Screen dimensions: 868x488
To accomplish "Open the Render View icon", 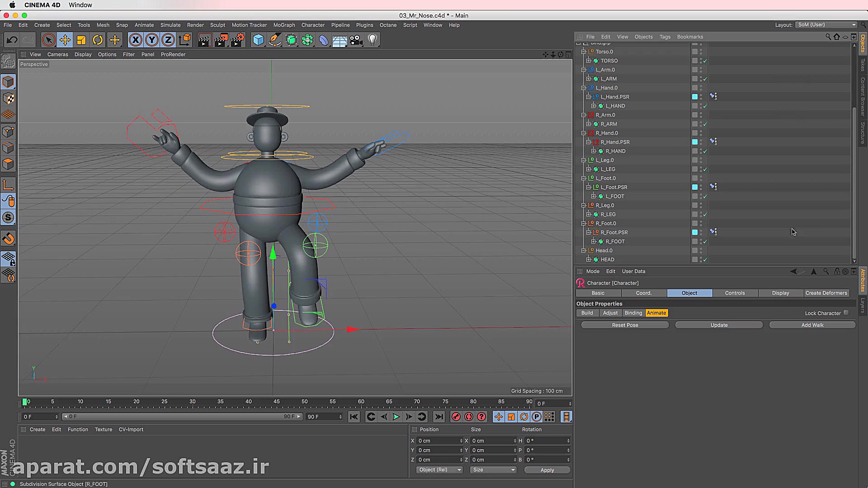I will [204, 40].
